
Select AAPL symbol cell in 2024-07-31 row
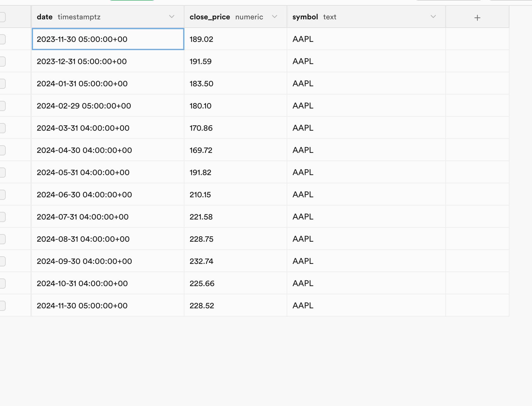pyautogui.click(x=366, y=217)
